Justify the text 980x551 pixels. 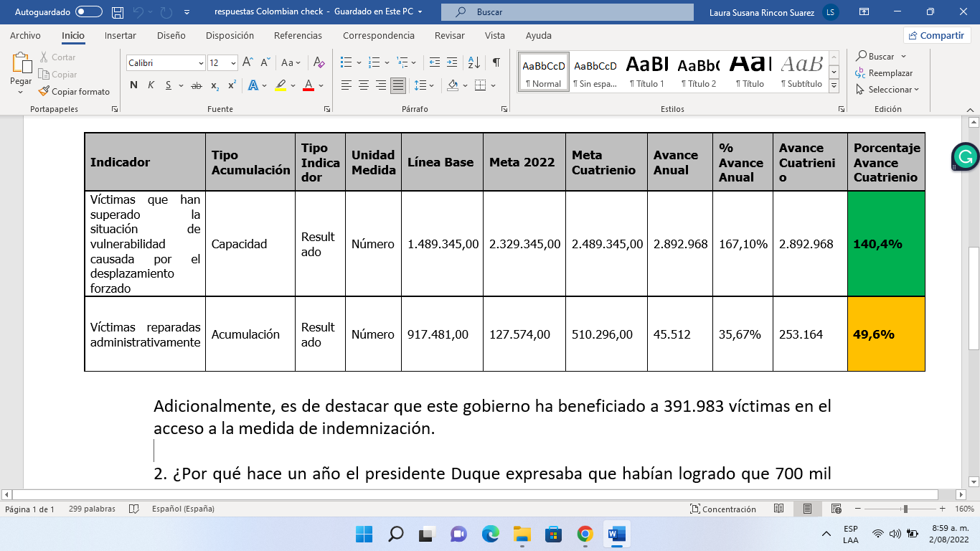pyautogui.click(x=398, y=85)
